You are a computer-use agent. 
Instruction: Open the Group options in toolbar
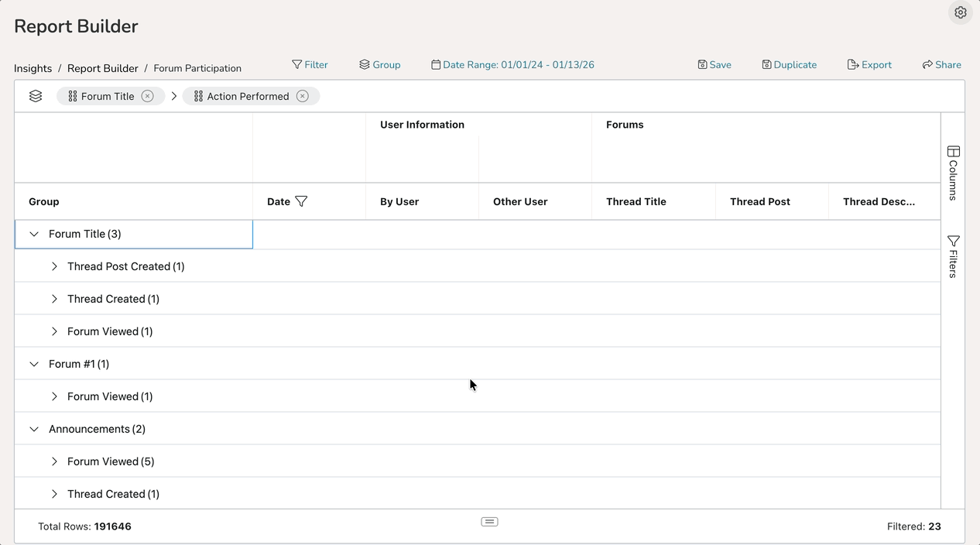(379, 65)
